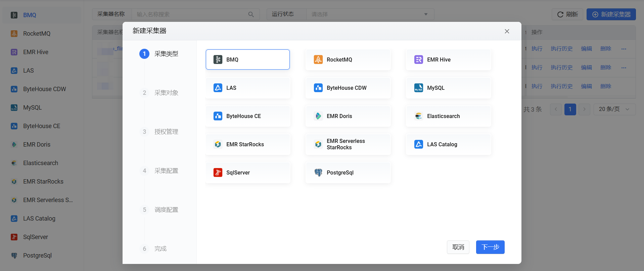This screenshot has height=271, width=644.
Task: Click the 刷新 refresh button
Action: 567,14
